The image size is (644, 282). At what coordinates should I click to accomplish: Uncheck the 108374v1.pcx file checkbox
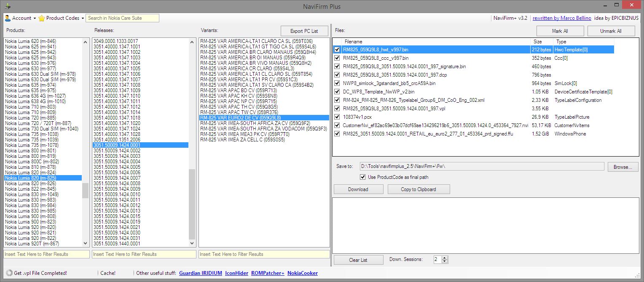point(337,117)
